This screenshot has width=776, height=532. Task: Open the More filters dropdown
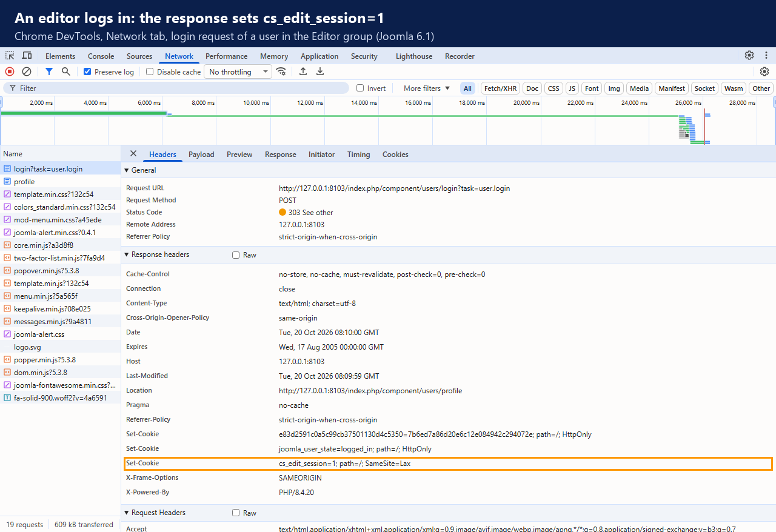click(x=427, y=88)
